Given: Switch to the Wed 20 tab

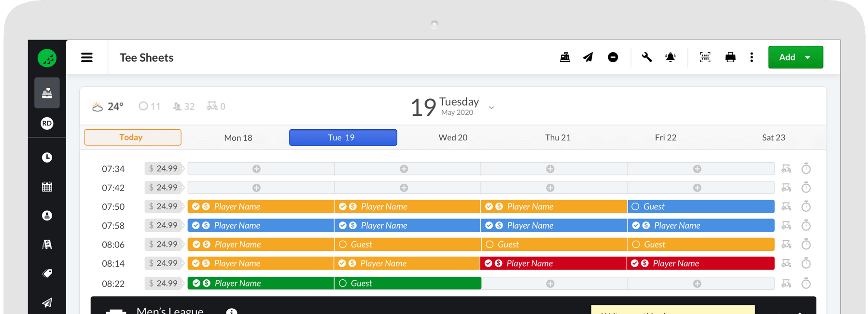Looking at the screenshot, I should [x=452, y=137].
